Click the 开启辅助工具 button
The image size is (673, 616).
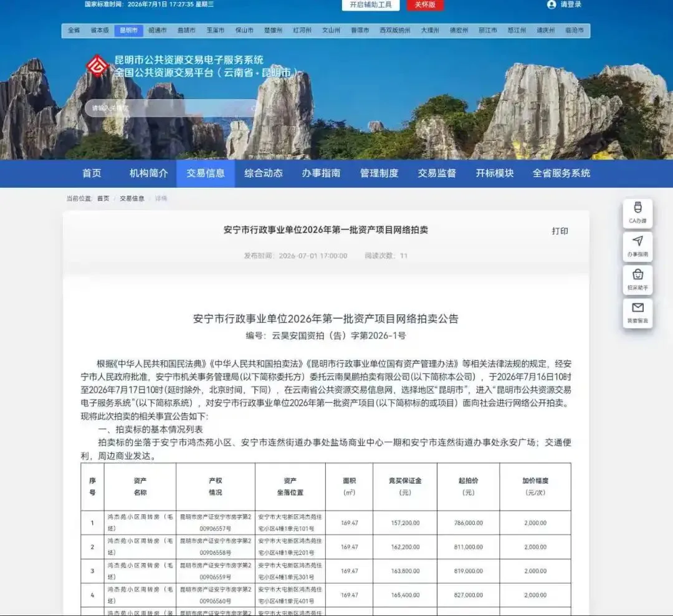coord(370,5)
